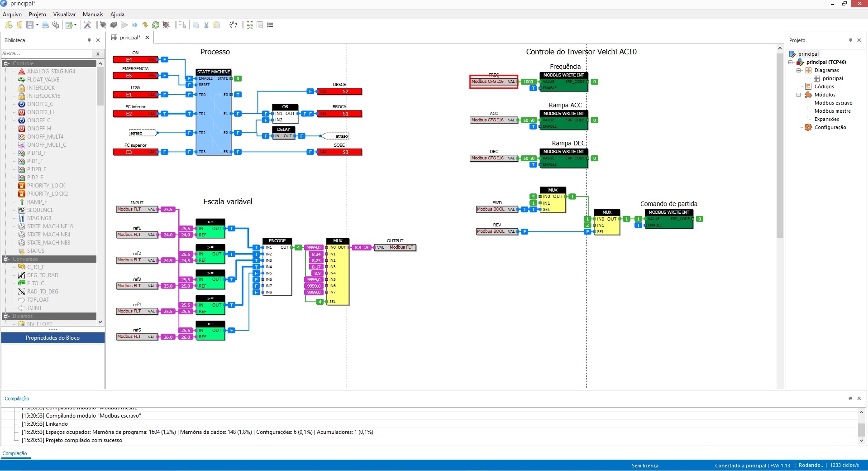
Task: Click the print icon in toolbar
Action: pyautogui.click(x=45, y=25)
